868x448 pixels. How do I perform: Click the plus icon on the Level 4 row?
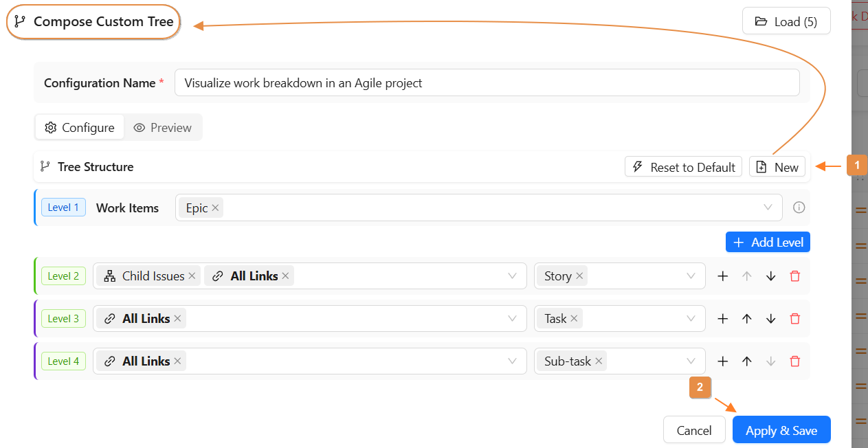723,361
